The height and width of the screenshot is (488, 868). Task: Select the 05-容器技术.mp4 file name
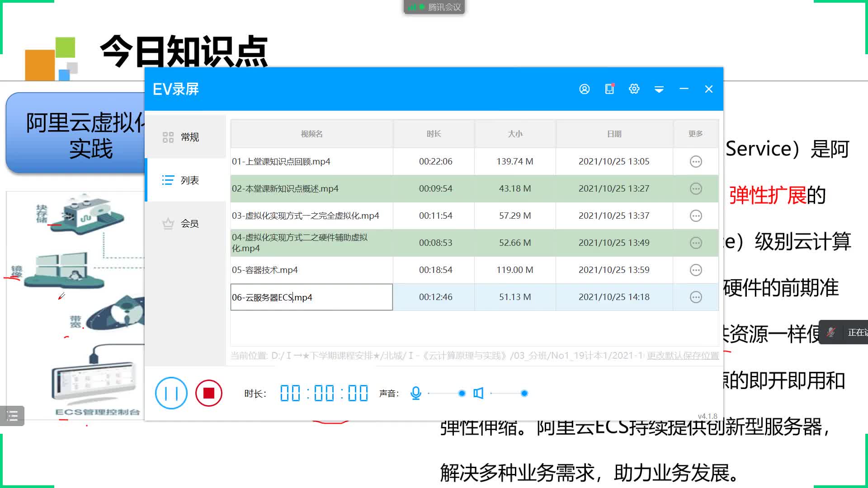[x=265, y=270]
